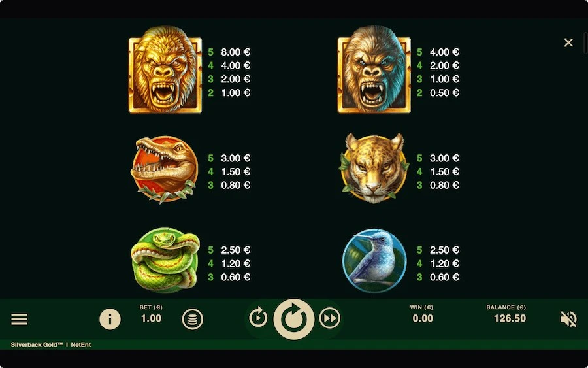
Task: Open the game info button
Action: 110,319
